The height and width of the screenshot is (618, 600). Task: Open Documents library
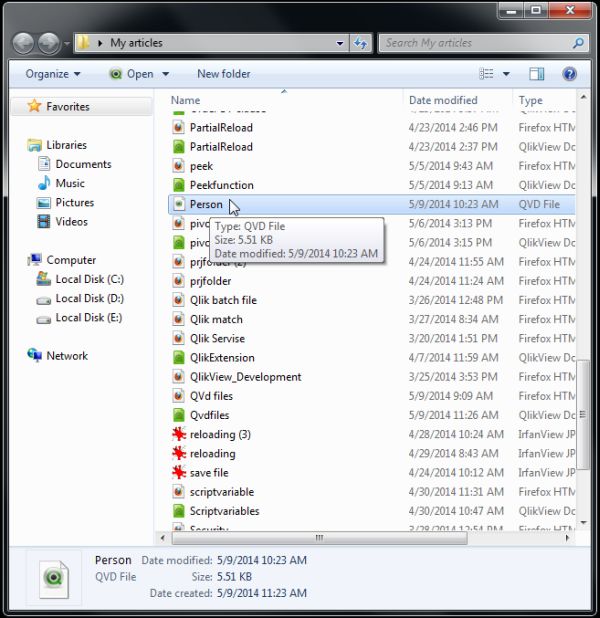click(x=83, y=164)
